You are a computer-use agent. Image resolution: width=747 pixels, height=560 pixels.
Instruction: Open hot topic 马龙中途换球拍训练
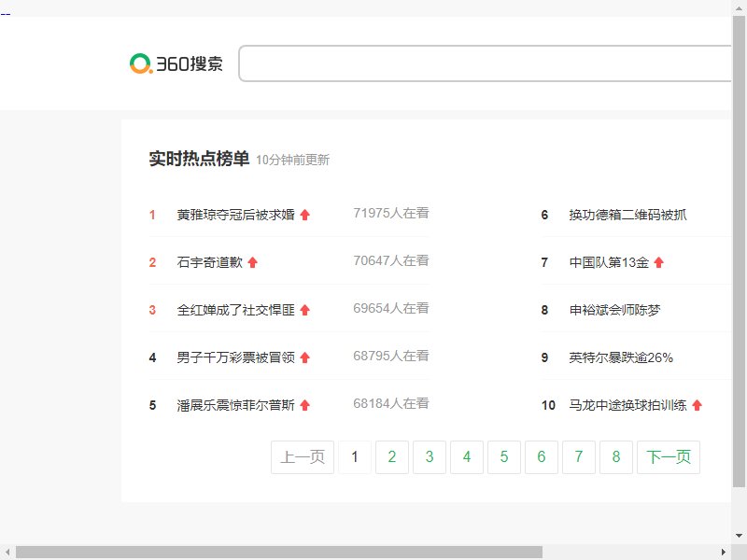tap(627, 405)
